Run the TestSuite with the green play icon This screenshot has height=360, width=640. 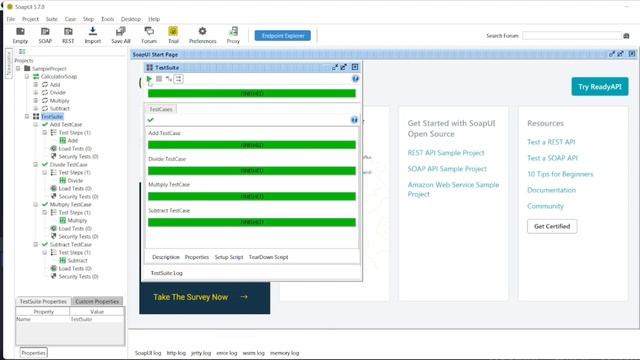[x=149, y=79]
